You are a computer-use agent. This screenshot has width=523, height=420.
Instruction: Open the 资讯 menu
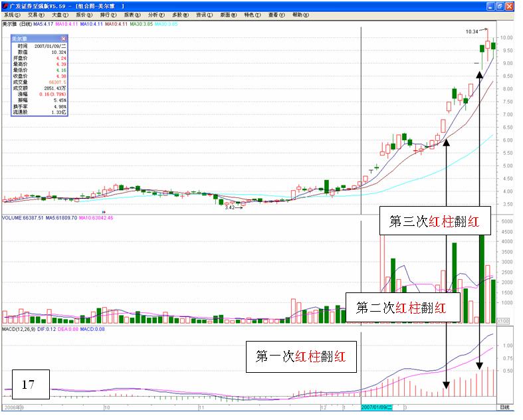coord(203,14)
